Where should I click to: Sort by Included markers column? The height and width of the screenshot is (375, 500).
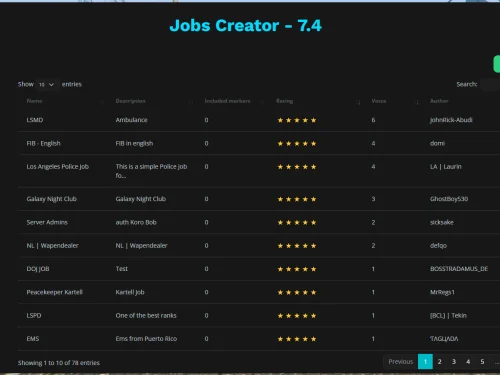[227, 101]
